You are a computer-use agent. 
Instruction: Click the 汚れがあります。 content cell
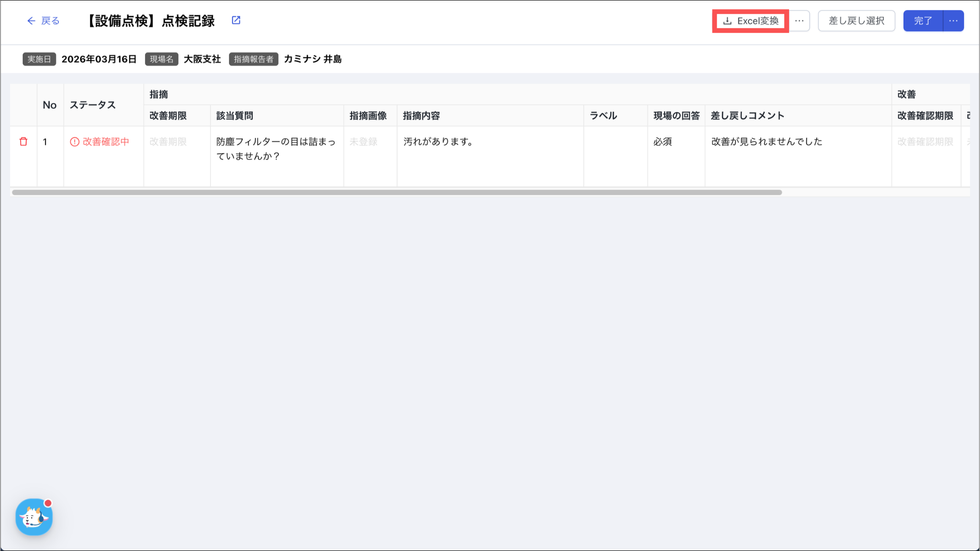[438, 142]
